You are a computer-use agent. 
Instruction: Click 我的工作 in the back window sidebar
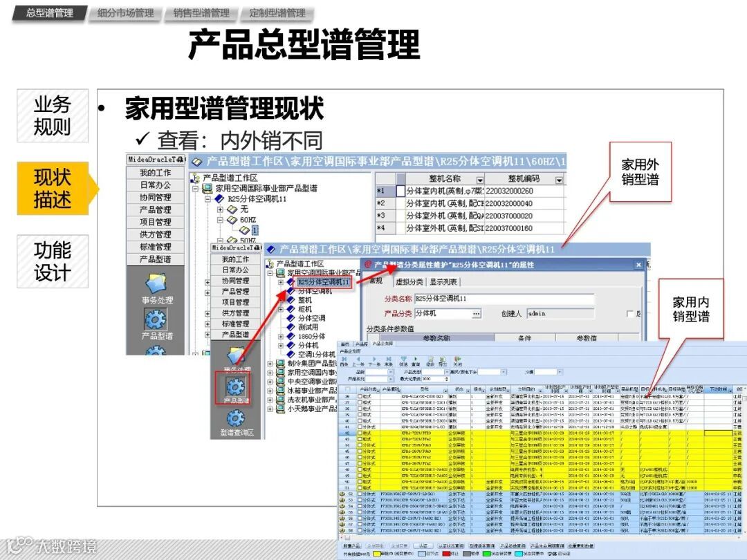[x=156, y=172]
